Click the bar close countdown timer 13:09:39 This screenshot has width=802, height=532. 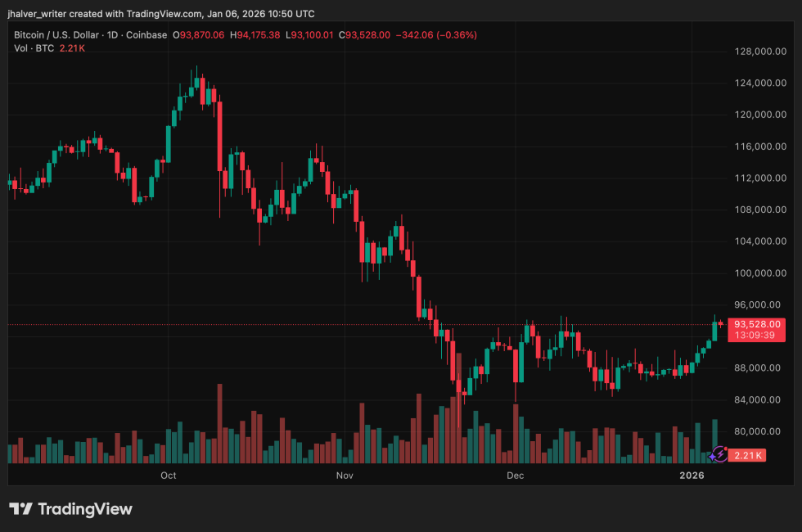(755, 335)
